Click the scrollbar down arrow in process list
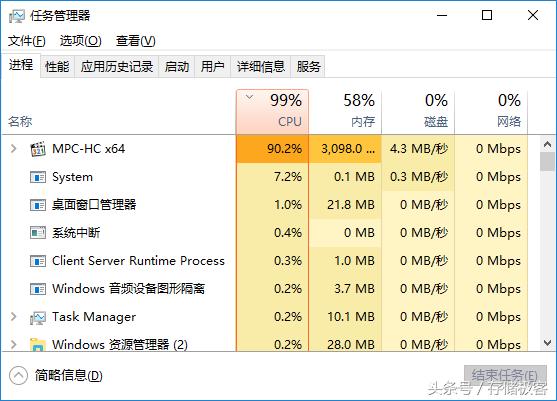This screenshot has width=557, height=401. (x=547, y=343)
